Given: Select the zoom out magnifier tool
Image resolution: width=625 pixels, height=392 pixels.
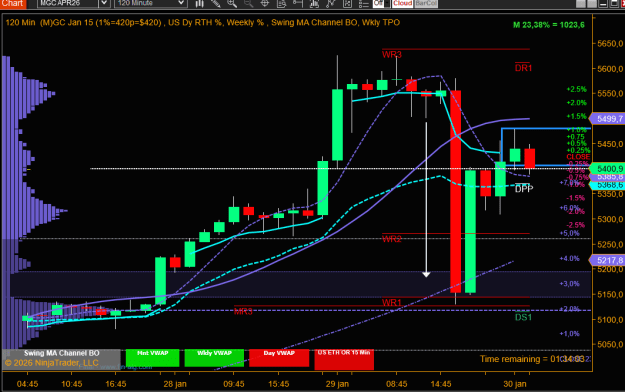Looking at the screenshot, I should (x=248, y=4).
